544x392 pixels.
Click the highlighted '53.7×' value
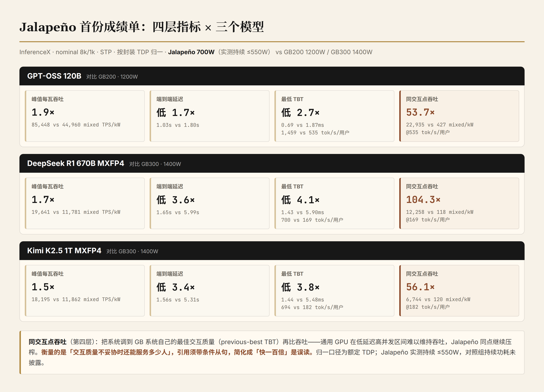[420, 112]
